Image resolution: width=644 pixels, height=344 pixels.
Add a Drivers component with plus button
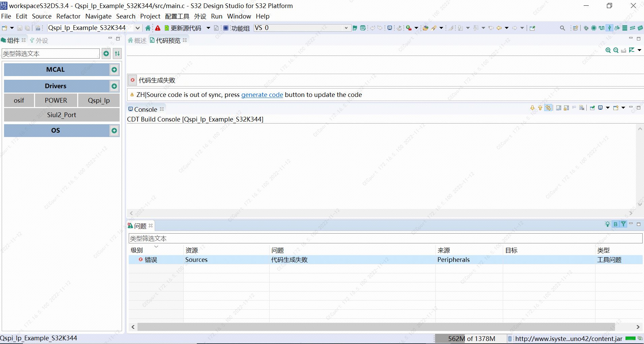pos(114,86)
